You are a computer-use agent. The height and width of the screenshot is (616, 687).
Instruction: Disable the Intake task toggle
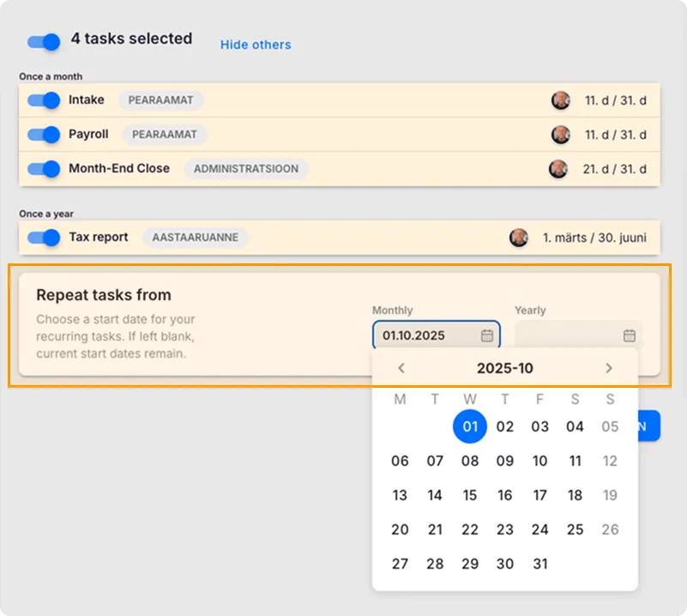[x=44, y=100]
